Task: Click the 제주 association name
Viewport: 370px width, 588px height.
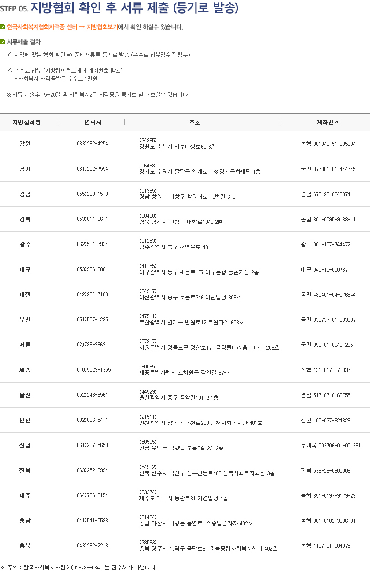Action: (25, 495)
